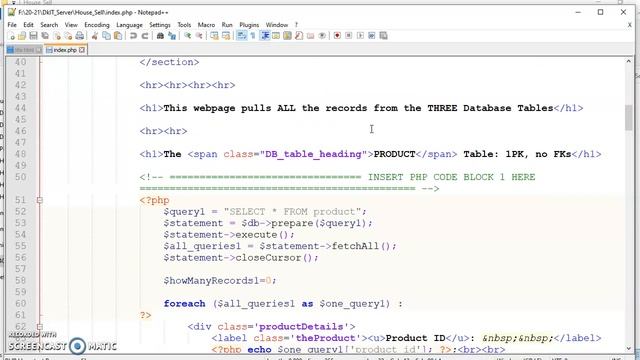Switch to the index.php tab
This screenshot has width=640, height=360.
[65, 50]
